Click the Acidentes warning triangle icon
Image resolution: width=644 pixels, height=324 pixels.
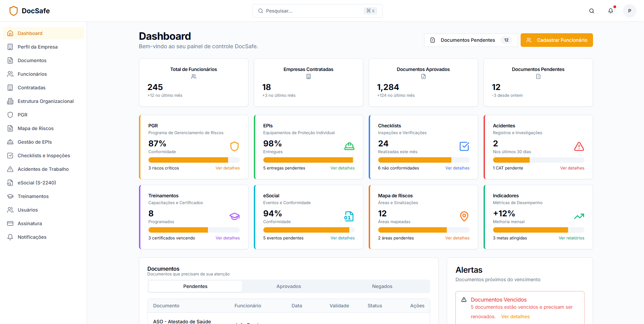click(x=579, y=146)
